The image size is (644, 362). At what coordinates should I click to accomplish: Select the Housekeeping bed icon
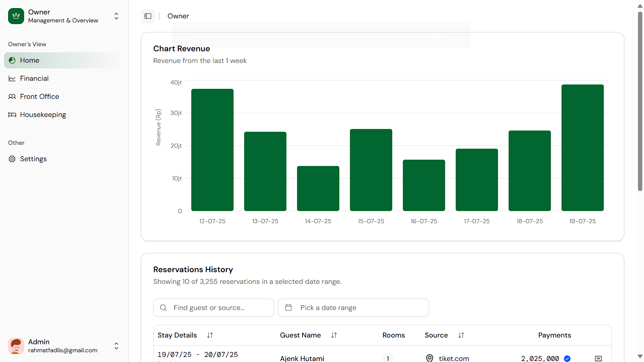pyautogui.click(x=12, y=115)
